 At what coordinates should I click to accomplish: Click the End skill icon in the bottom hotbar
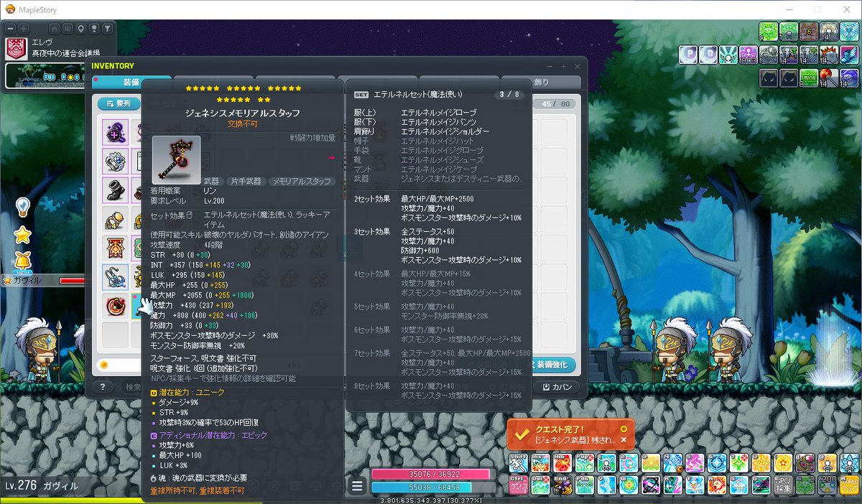point(563,485)
